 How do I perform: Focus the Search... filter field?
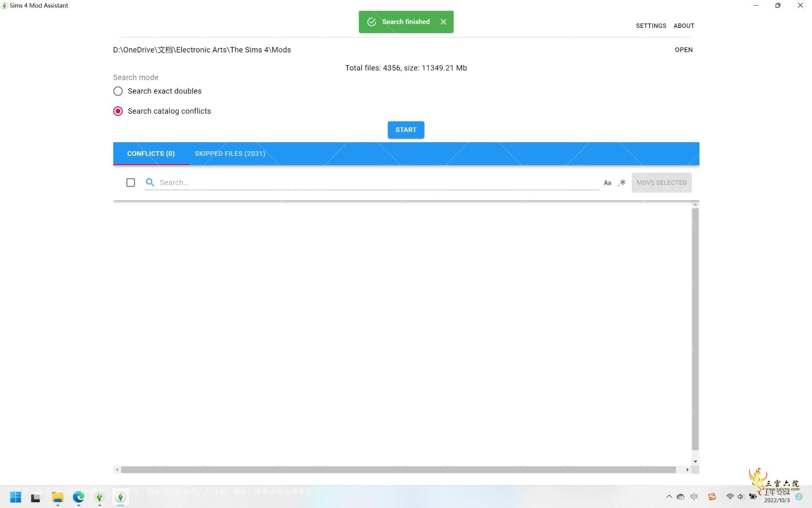[379, 182]
